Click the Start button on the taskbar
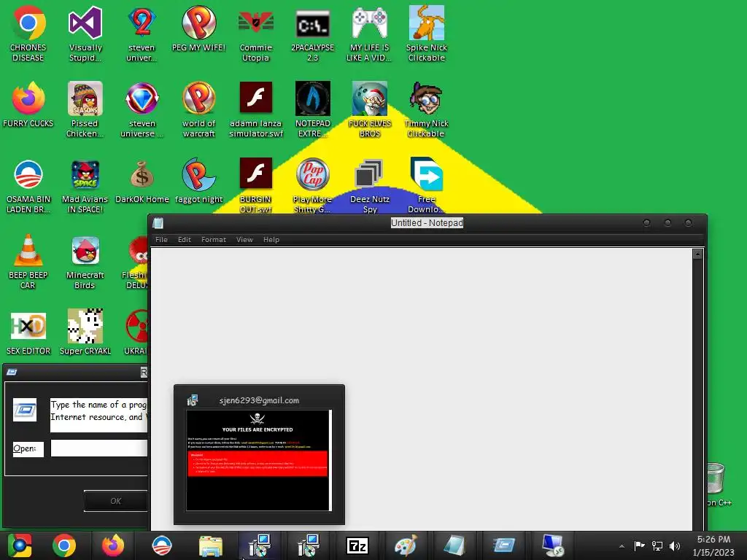Screen dimensions: 747x560 click(x=20, y=545)
